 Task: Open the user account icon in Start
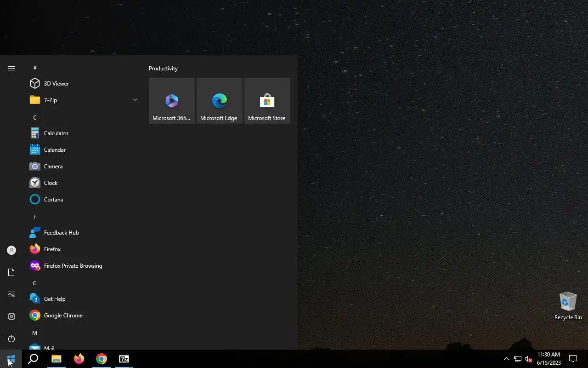[x=11, y=250]
